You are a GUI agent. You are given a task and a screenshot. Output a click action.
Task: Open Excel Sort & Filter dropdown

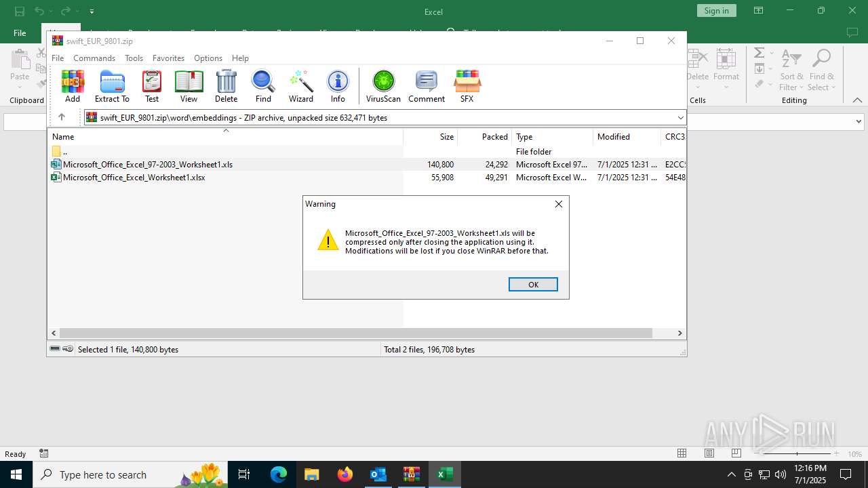point(791,69)
